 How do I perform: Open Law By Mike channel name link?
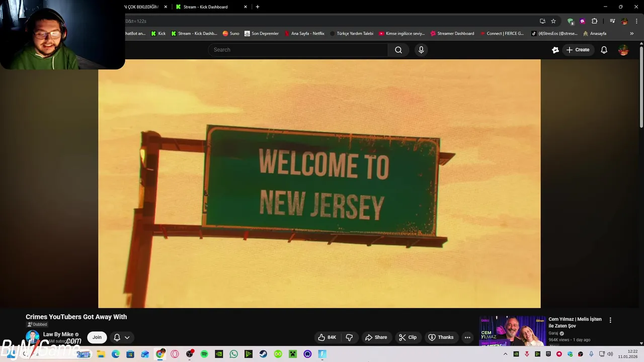click(58, 334)
